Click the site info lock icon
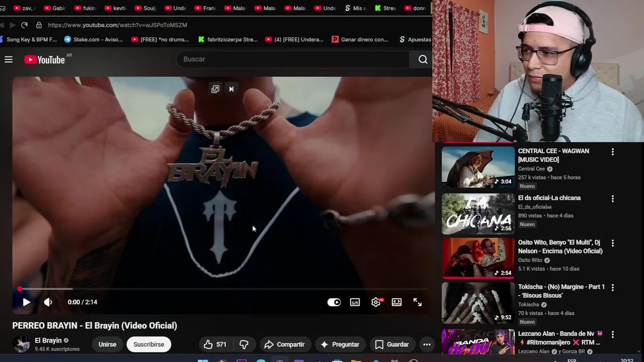Image resolution: width=644 pixels, height=362 pixels. (39, 25)
